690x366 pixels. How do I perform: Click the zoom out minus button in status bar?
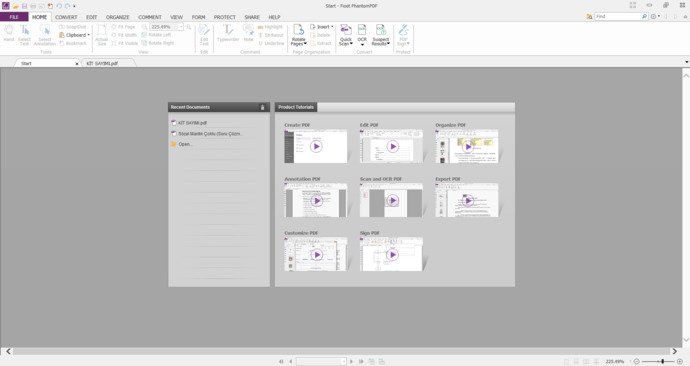[636, 361]
